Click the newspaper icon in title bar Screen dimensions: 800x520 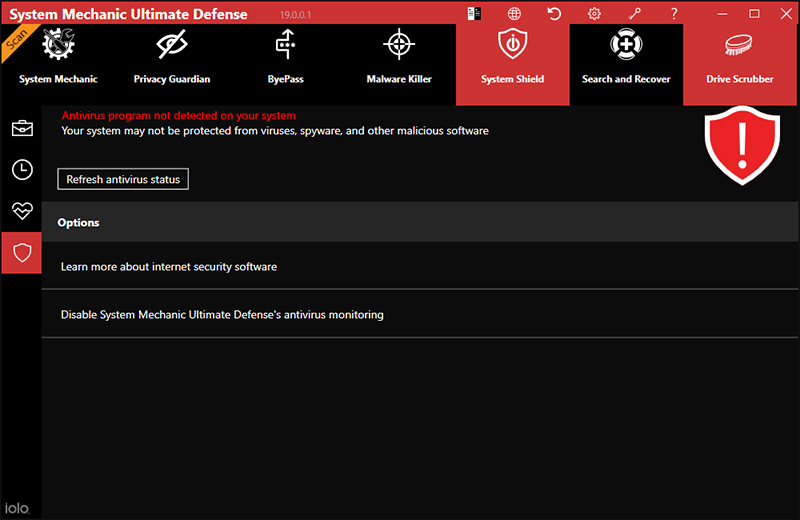[x=474, y=14]
